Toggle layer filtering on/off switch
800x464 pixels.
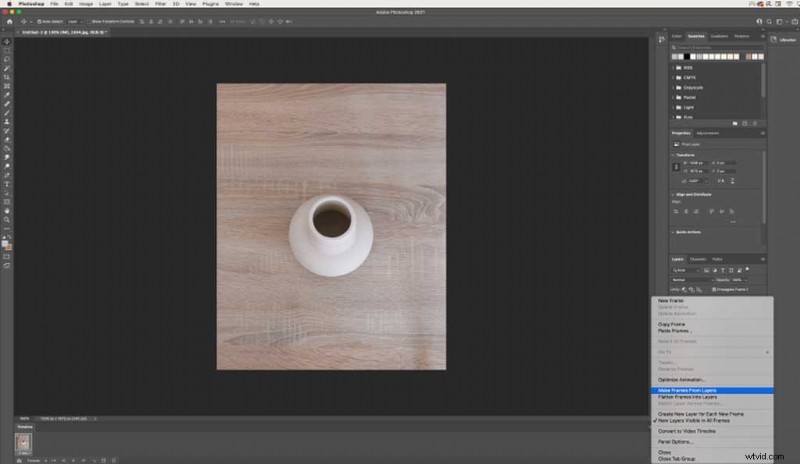click(747, 269)
